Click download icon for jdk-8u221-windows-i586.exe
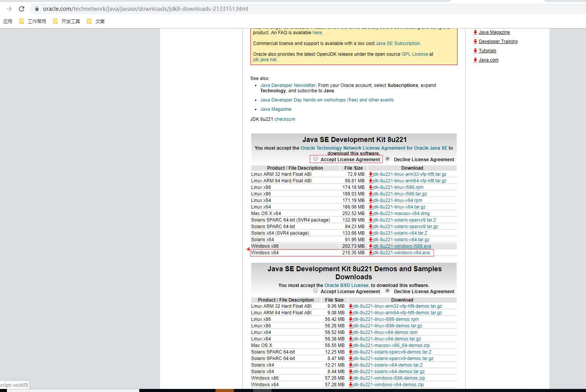 (371, 246)
